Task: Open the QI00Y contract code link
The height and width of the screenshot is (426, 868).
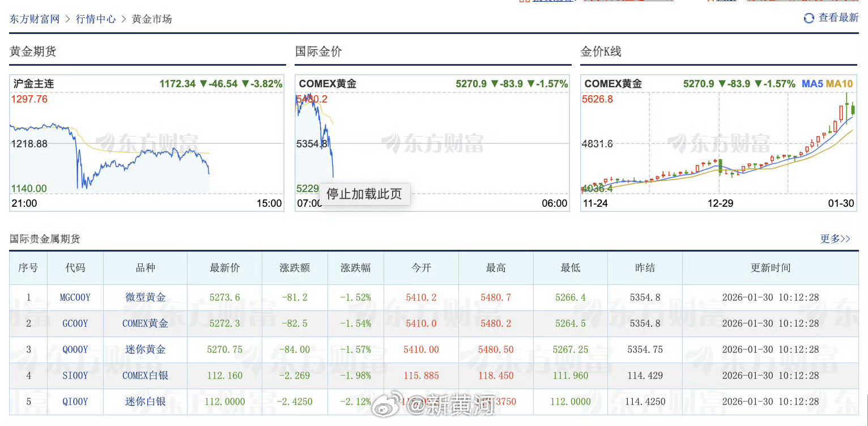Action: tap(75, 402)
